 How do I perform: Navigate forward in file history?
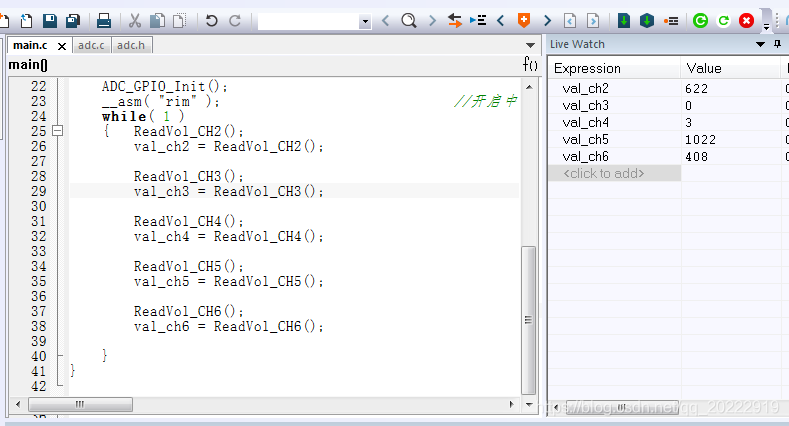click(x=593, y=21)
